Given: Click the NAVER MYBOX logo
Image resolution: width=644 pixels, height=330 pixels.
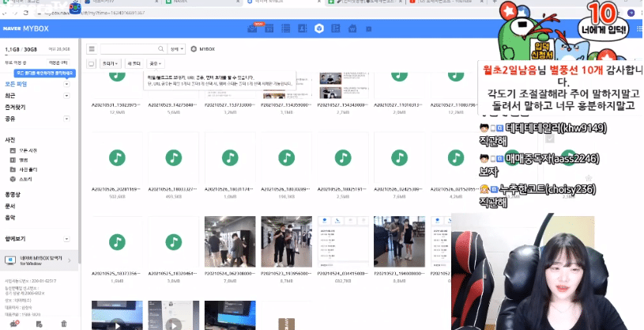Looking at the screenshot, I should coord(26,28).
